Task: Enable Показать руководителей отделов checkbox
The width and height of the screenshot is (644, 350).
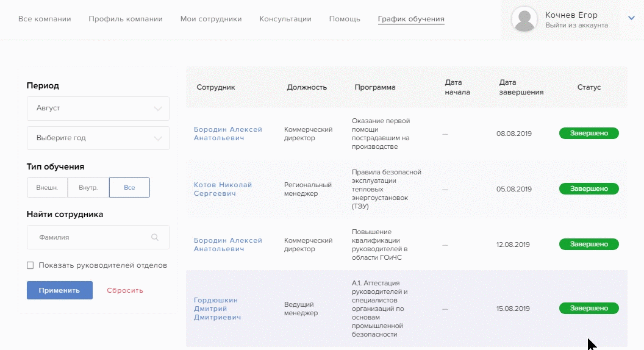Action: (x=30, y=265)
